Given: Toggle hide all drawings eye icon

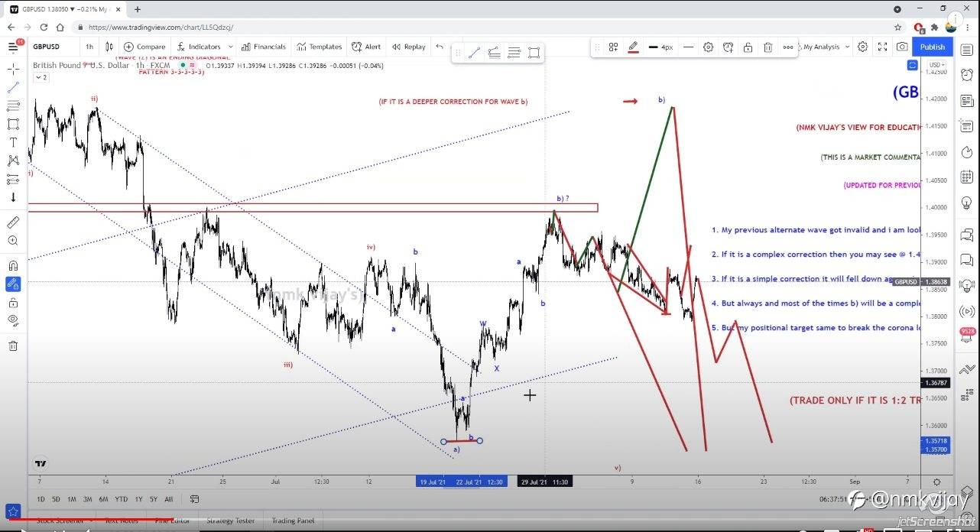Looking at the screenshot, I should [x=13, y=320].
